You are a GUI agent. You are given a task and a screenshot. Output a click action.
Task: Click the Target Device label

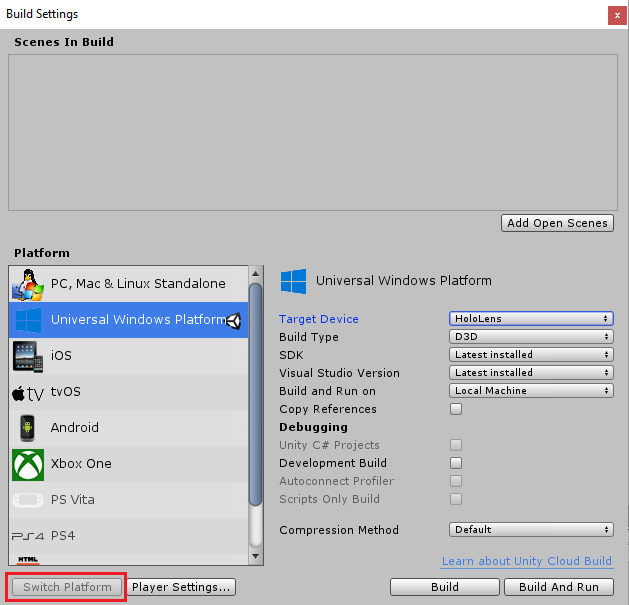coord(319,319)
